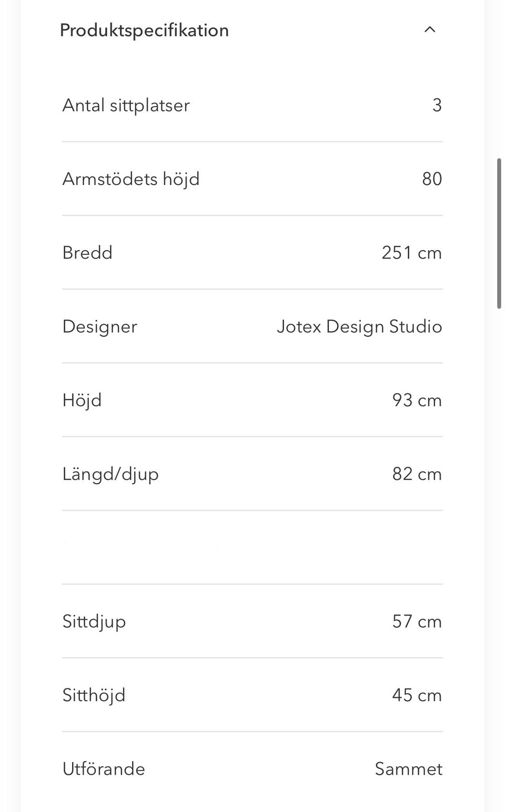Screen dimensions: 505x812
Task: Collapse the Produktspecifikation section chevron
Action: click(430, 30)
